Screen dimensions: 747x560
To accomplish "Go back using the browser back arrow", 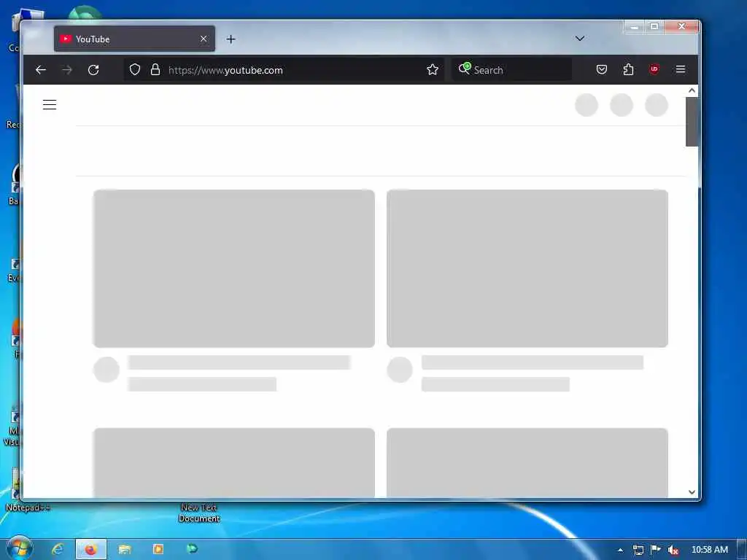I will tap(41, 70).
